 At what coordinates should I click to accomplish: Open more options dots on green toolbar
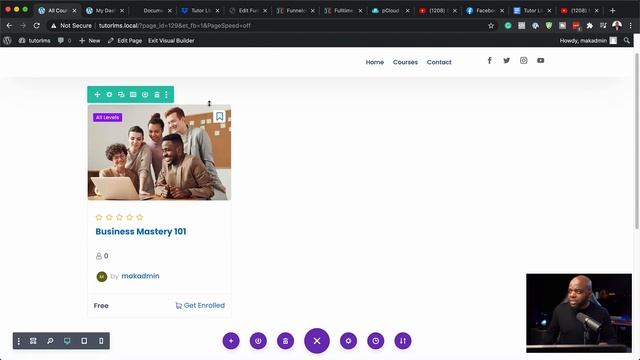[x=166, y=94]
